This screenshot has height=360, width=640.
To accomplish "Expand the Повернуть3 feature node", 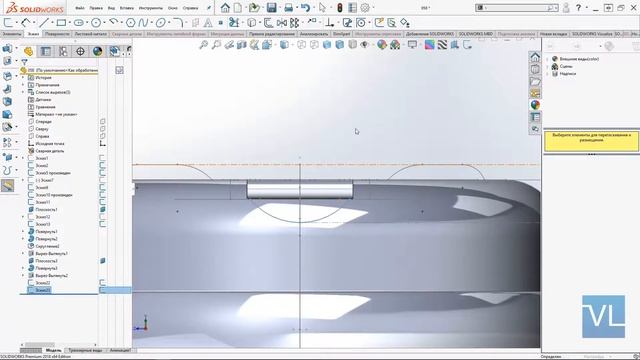I will 23,268.
